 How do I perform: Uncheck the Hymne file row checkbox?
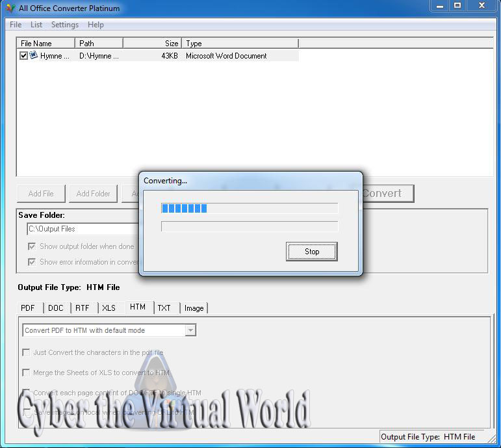click(23, 56)
